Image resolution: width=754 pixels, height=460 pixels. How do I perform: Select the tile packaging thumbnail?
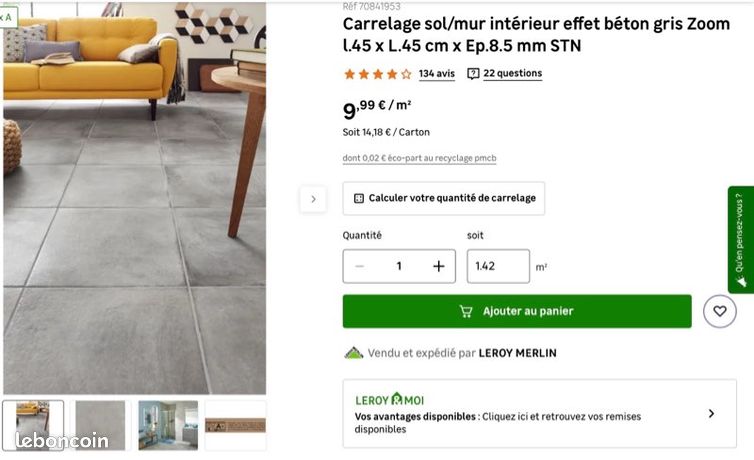click(x=236, y=425)
